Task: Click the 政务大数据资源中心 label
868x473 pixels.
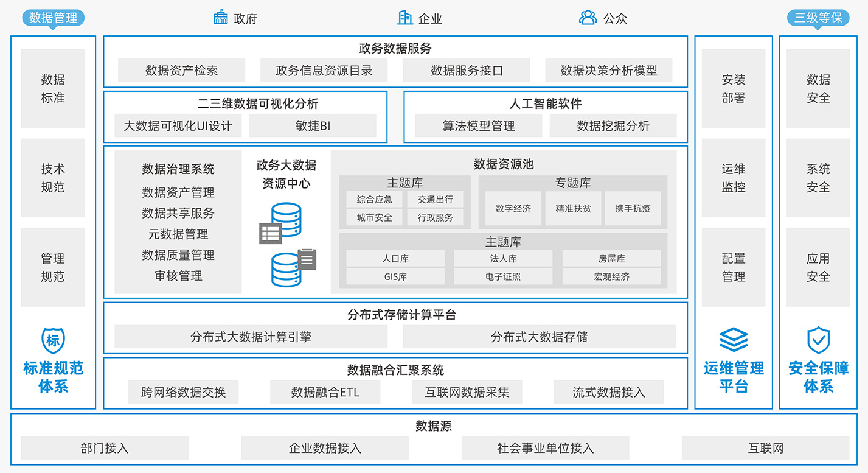Action: (x=286, y=174)
